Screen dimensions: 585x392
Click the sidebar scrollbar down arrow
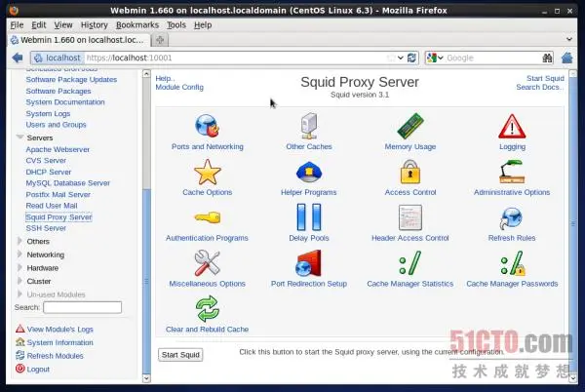(146, 378)
